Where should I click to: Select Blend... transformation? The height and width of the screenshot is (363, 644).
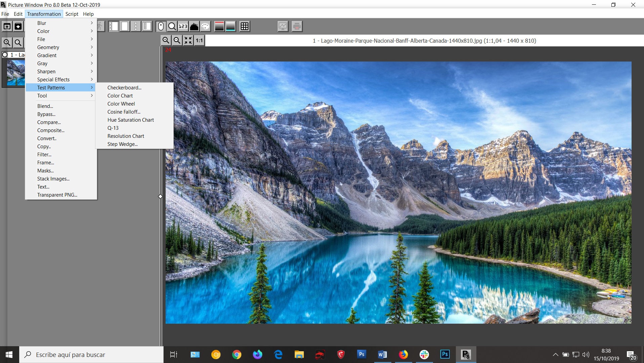(x=61, y=106)
